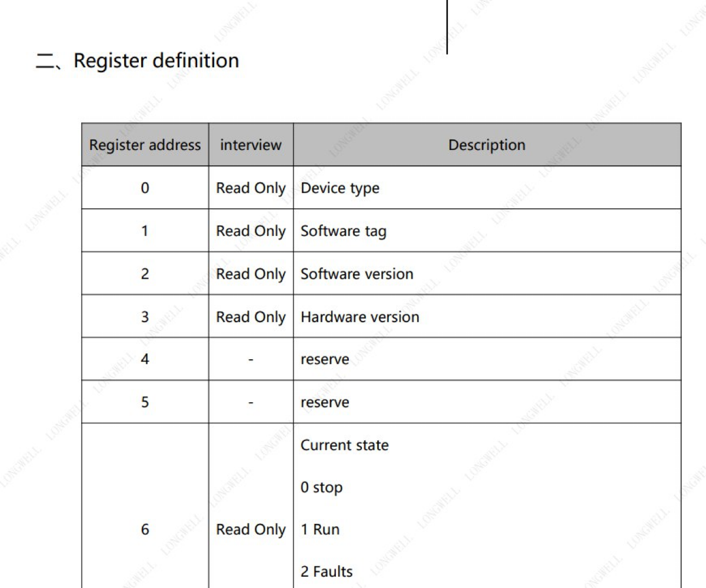706x588 pixels.
Task: Click register address 2 cell
Action: pyautogui.click(x=145, y=273)
